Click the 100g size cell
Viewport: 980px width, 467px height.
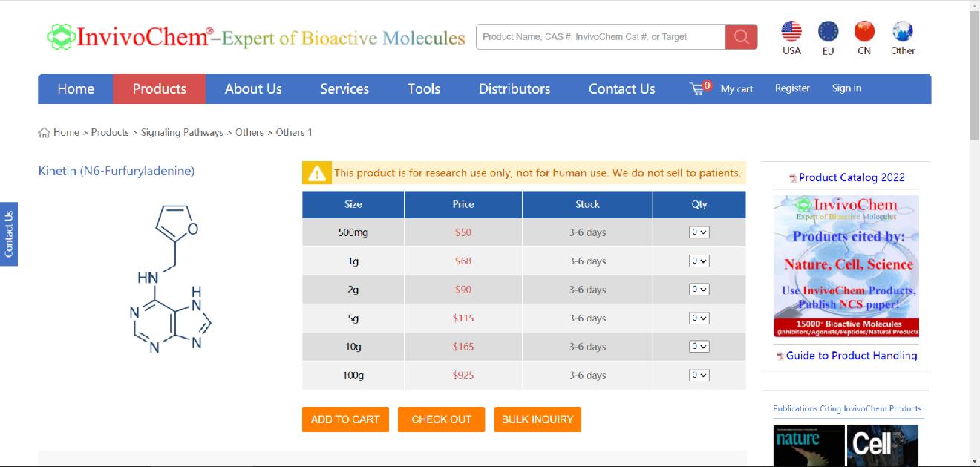point(353,375)
